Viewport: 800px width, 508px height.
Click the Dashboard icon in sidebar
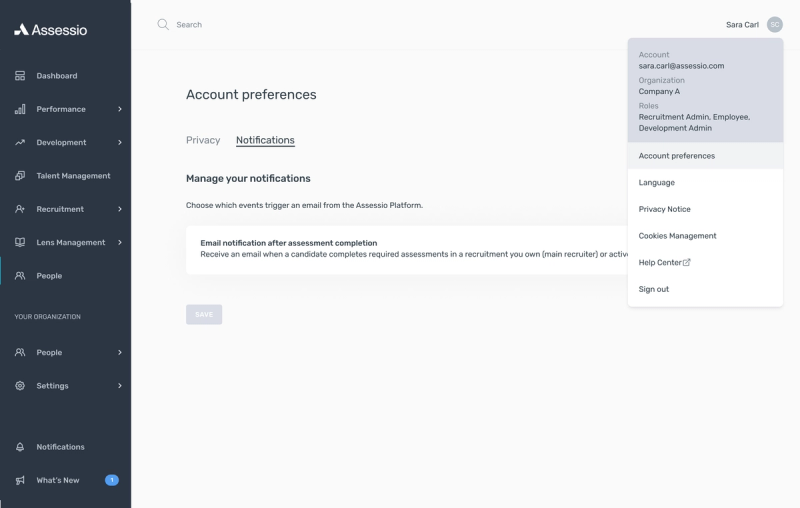pyautogui.click(x=20, y=76)
